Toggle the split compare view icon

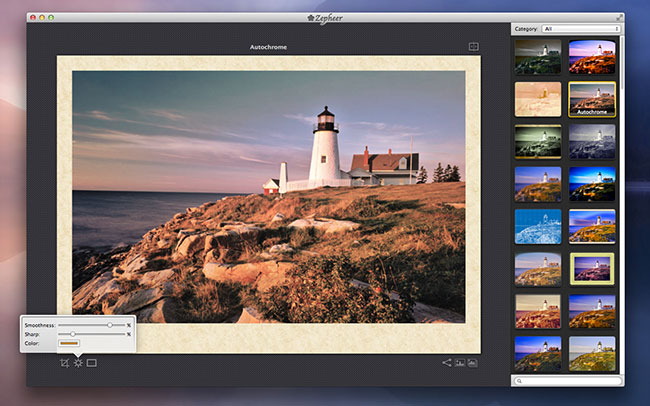(473, 47)
